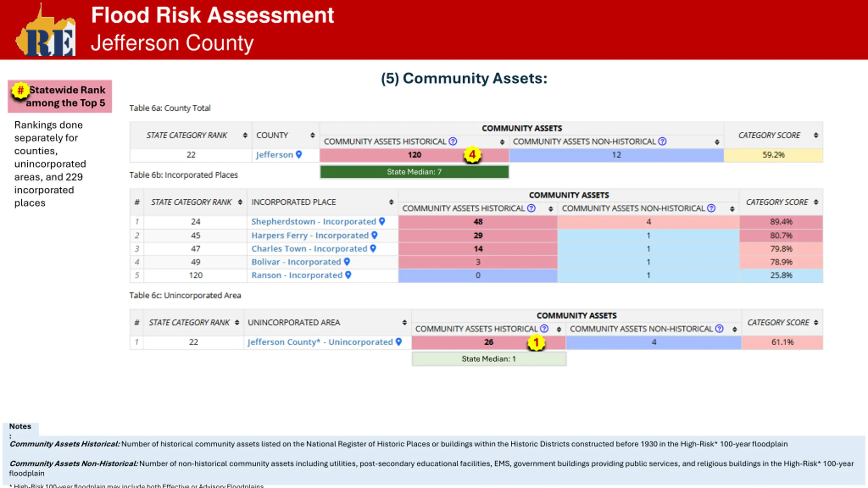The height and width of the screenshot is (488, 868).
Task: Select state rank 120 in the Ranson row
Action: [196, 275]
